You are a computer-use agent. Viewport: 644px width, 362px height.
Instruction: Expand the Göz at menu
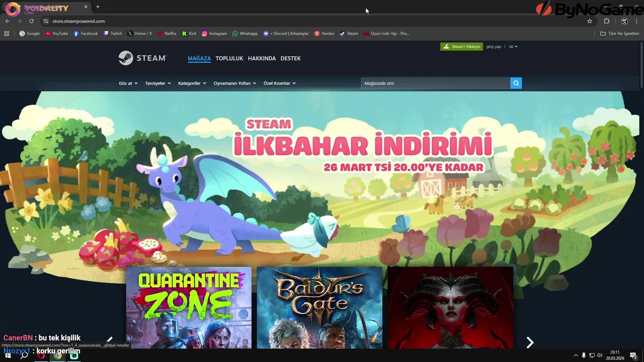(128, 83)
